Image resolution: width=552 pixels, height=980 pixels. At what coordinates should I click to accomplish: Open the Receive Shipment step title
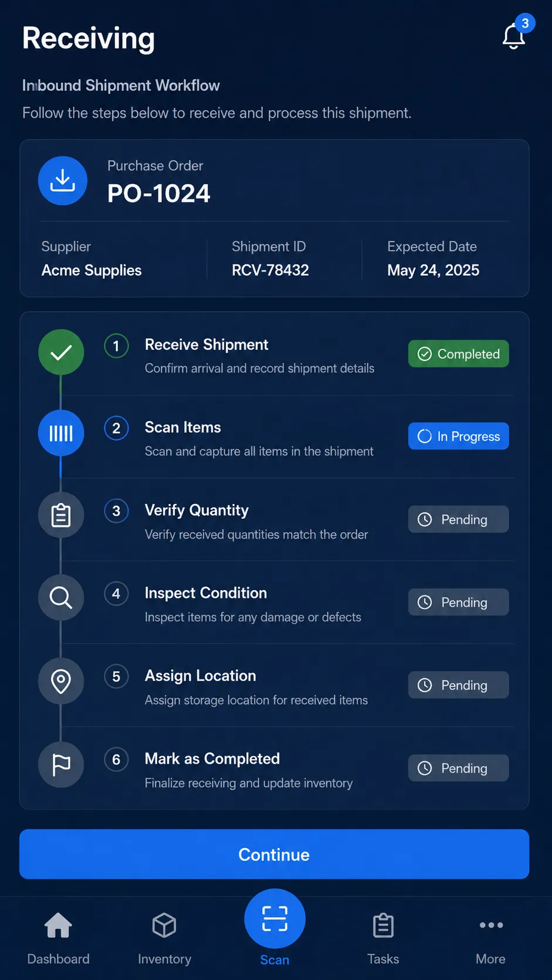coord(206,345)
